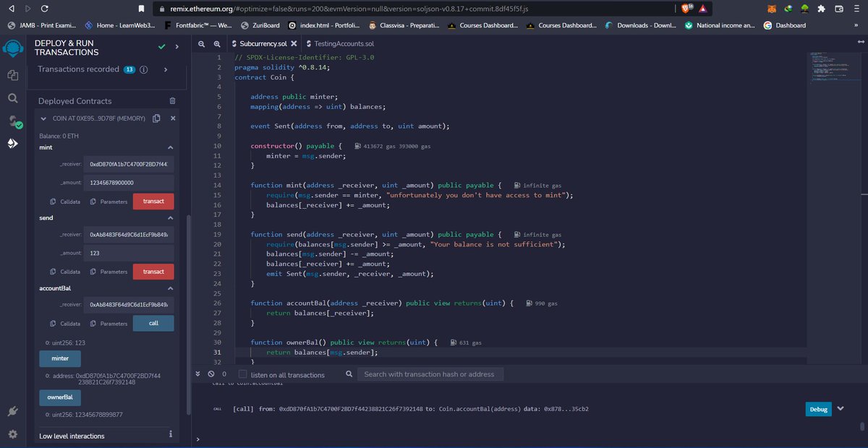Screen dimensions: 868x448
Task: Collapse the accountBal function section
Action: pos(171,288)
